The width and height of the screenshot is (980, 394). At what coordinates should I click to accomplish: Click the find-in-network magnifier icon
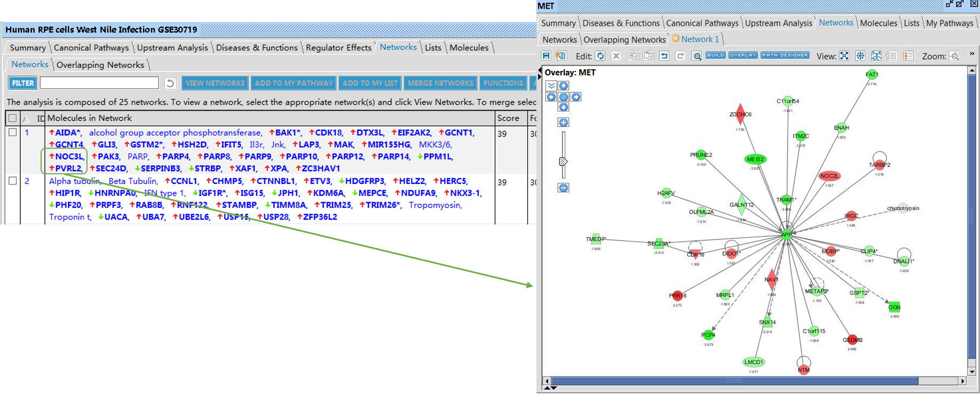click(697, 56)
